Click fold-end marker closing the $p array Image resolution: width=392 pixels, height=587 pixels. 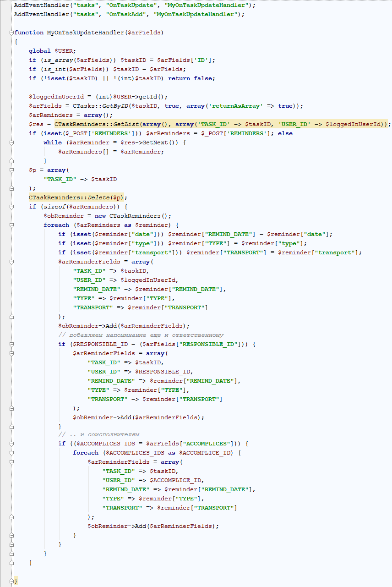pos(11,188)
